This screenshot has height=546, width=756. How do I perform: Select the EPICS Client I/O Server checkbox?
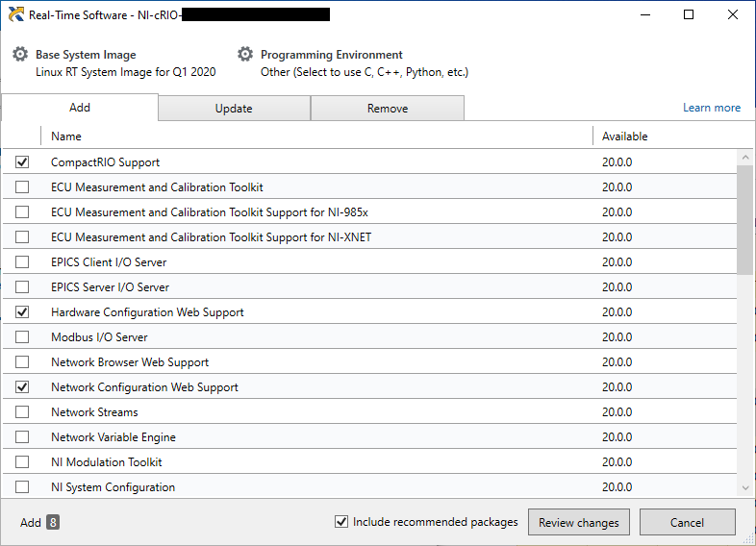tap(22, 262)
